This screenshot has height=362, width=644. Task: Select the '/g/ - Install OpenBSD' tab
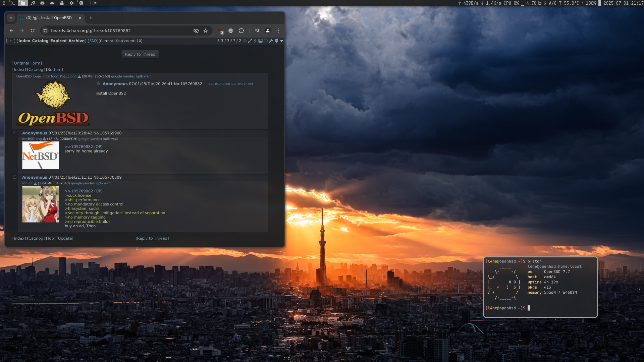click(50, 18)
